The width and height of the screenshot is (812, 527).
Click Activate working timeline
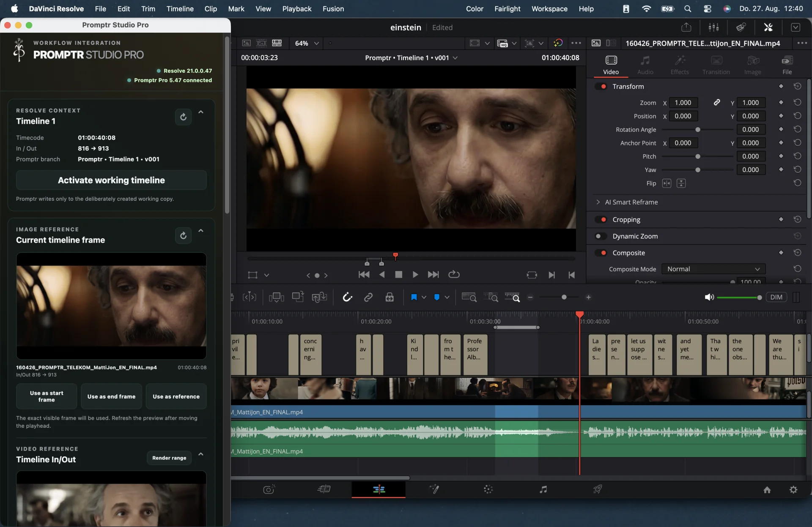pyautogui.click(x=111, y=180)
